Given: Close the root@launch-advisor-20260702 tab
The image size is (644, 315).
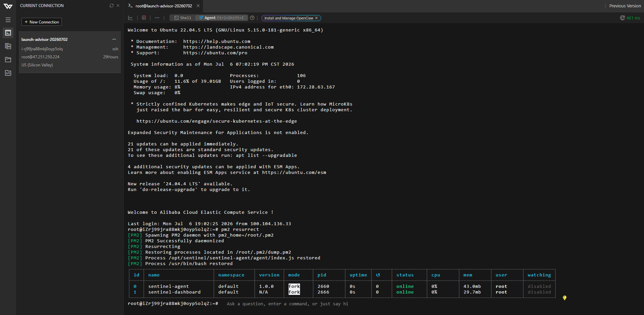Looking at the screenshot, I should 198,6.
